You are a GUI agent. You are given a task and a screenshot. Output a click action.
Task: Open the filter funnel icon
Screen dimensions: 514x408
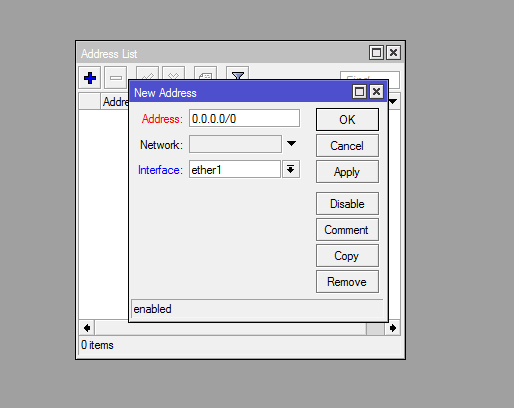pos(237,73)
